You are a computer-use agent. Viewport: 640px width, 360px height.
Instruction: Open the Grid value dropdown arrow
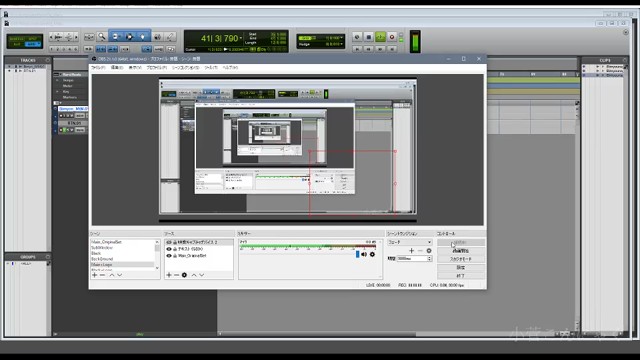[342, 38]
